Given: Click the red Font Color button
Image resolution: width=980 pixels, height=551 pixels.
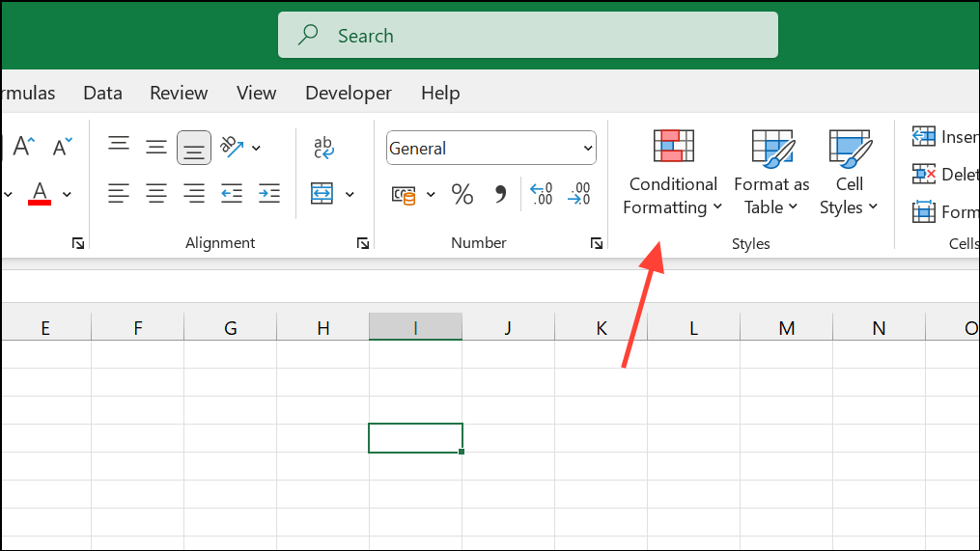Looking at the screenshot, I should [40, 194].
